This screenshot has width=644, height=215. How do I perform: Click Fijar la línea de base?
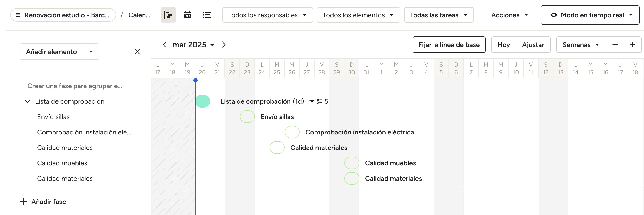(448, 45)
